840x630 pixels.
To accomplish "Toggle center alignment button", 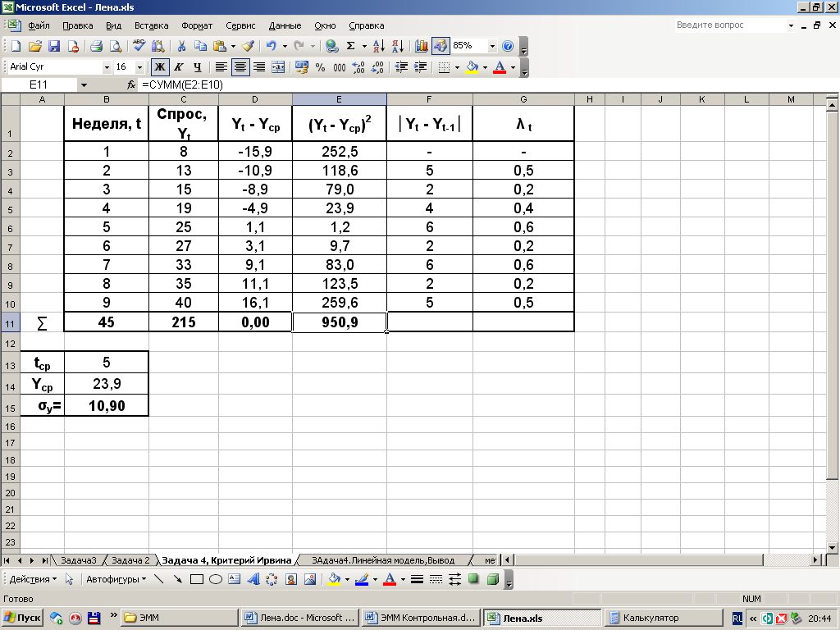I will [x=240, y=67].
